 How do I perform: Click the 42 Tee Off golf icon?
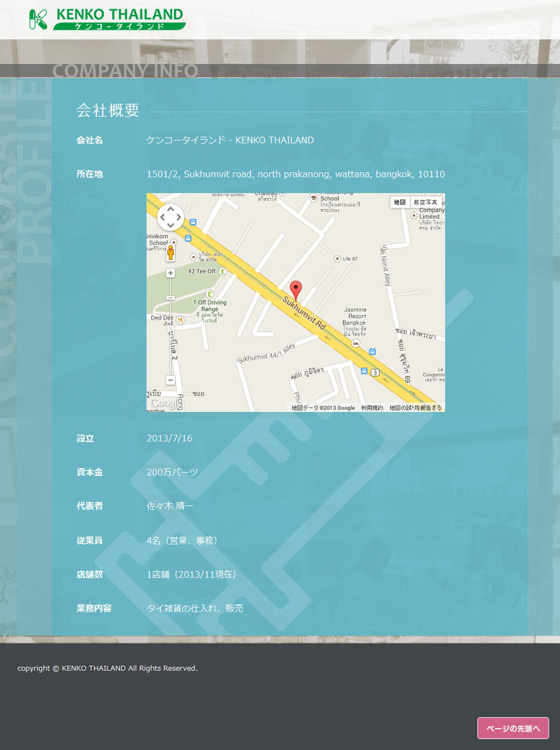(222, 272)
